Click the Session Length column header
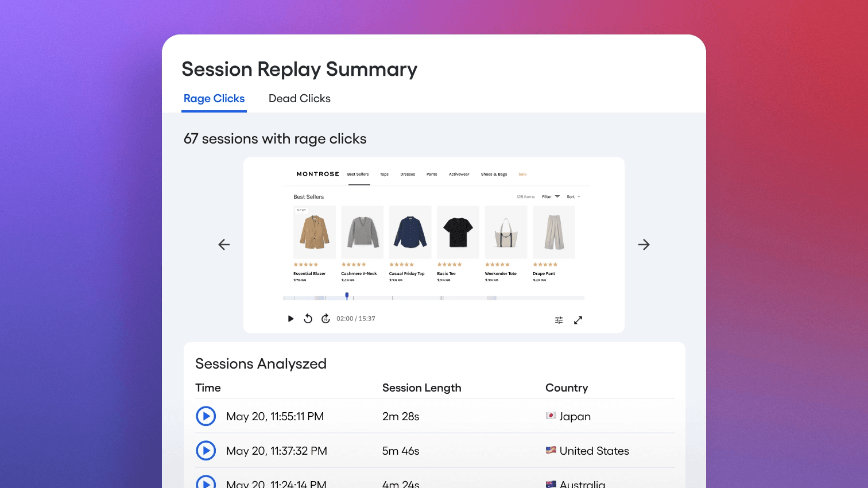The image size is (868, 488). 421,388
